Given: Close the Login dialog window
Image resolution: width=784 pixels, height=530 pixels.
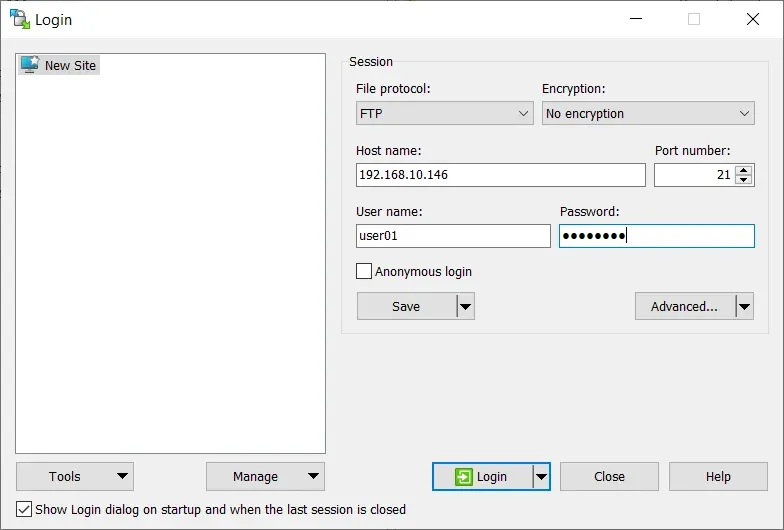Looking at the screenshot, I should coord(752,19).
